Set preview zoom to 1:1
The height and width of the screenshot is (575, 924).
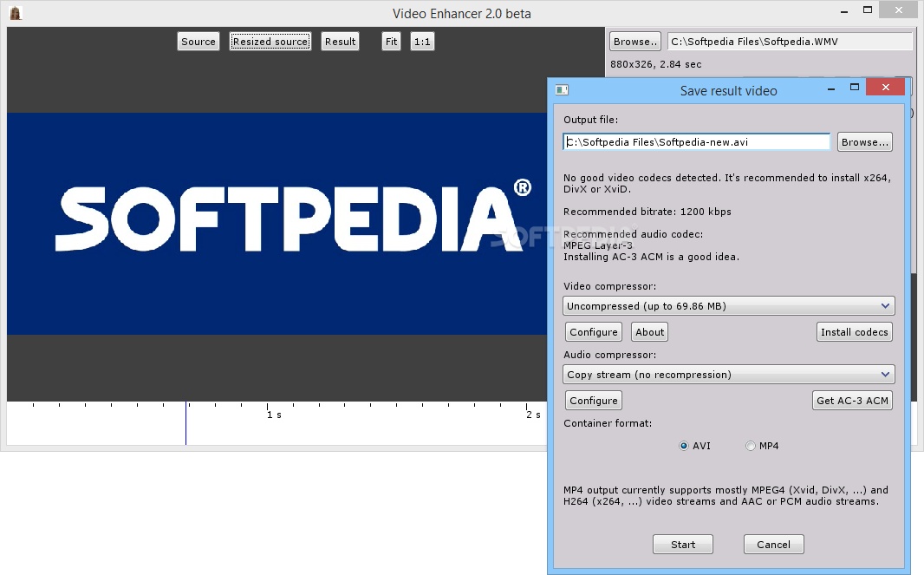click(422, 42)
